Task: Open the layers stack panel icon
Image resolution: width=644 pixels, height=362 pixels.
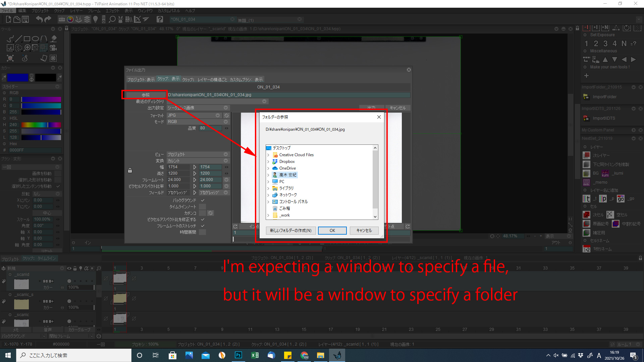Action: point(87,19)
